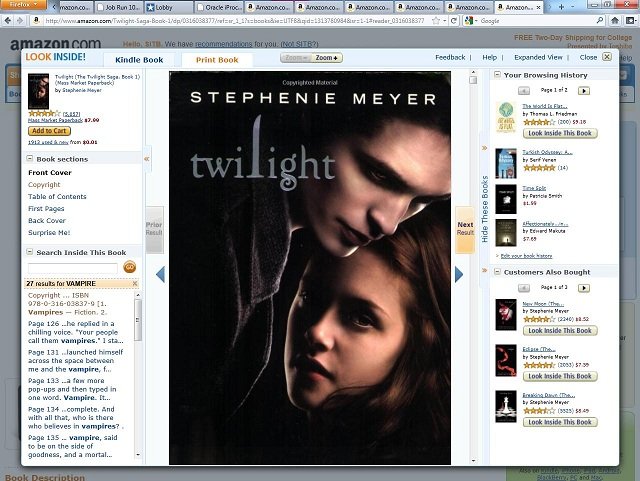Go to previous page blue arrow
Viewport: 640px width, 481px height.
160,274
